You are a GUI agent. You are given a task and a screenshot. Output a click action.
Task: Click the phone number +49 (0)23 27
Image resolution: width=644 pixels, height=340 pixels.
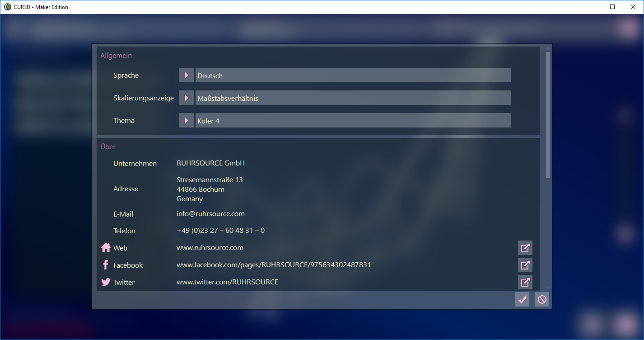click(x=220, y=231)
